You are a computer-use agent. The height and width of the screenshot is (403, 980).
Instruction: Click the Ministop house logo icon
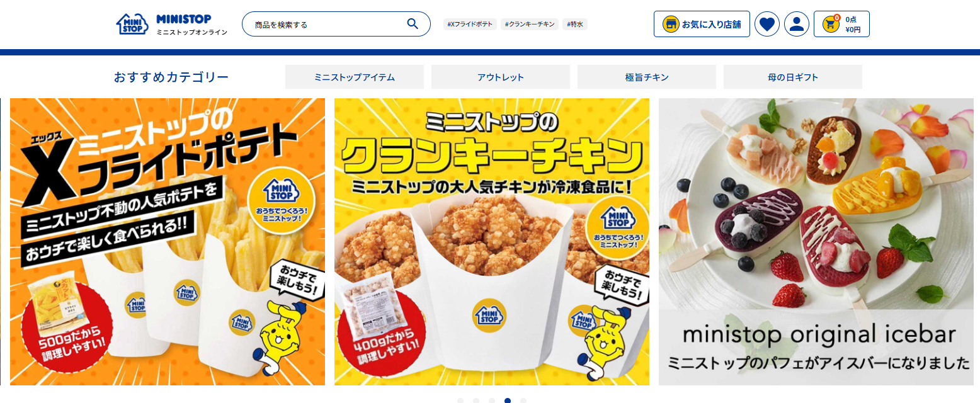coord(132,24)
